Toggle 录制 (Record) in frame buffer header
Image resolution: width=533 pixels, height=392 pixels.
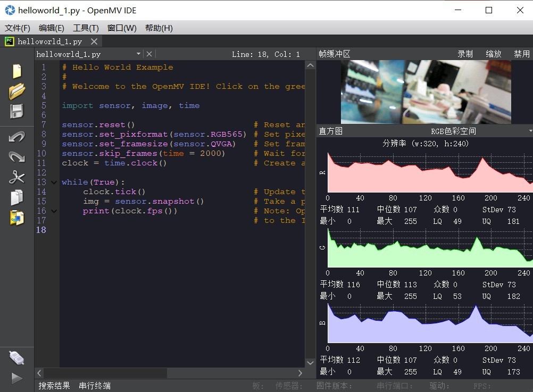point(465,54)
